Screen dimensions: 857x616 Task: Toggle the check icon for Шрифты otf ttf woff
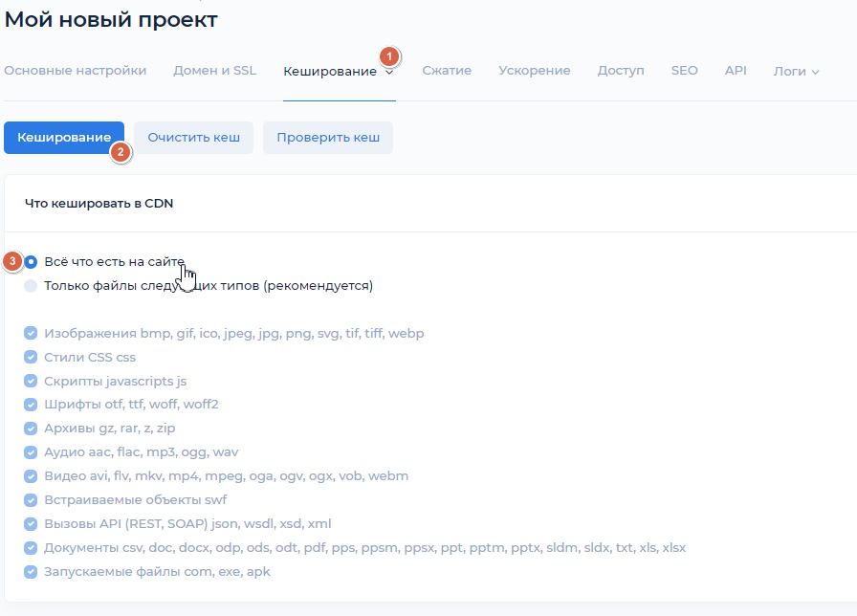click(29, 404)
